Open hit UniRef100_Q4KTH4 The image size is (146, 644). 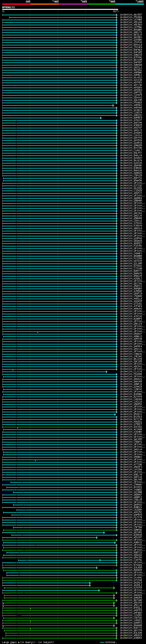[x=131, y=123]
